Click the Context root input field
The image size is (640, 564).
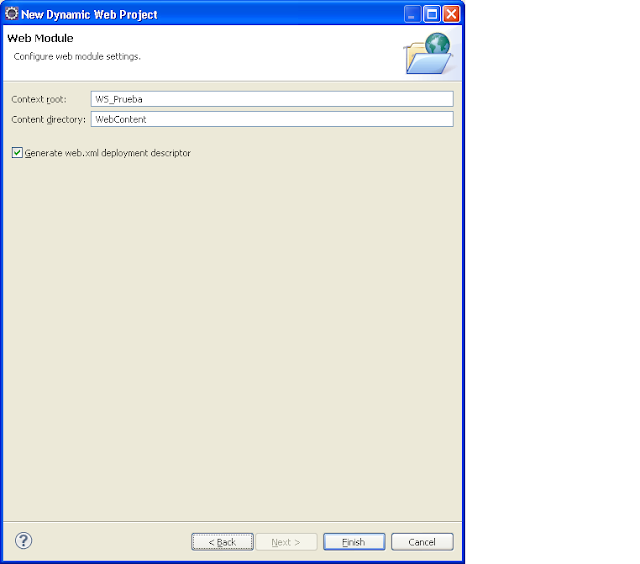click(x=272, y=99)
